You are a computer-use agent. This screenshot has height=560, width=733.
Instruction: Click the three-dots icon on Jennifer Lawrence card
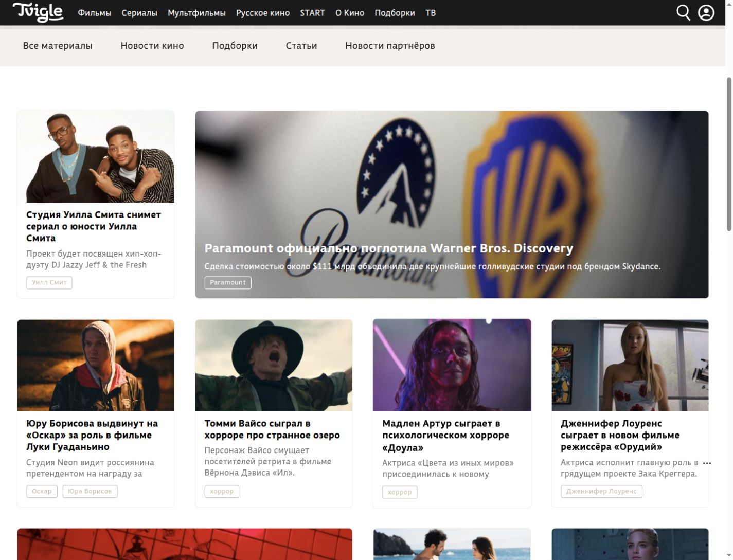coord(707,463)
